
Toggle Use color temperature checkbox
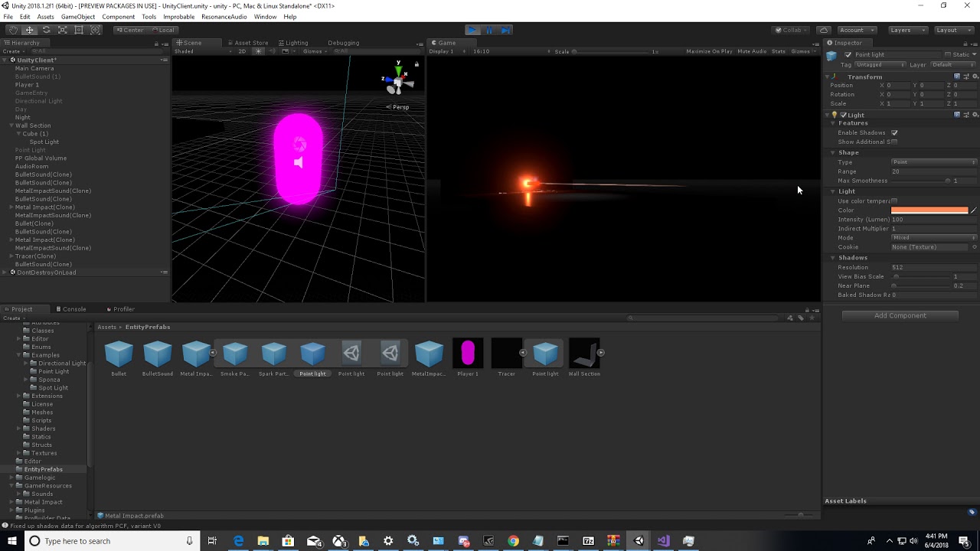(894, 201)
